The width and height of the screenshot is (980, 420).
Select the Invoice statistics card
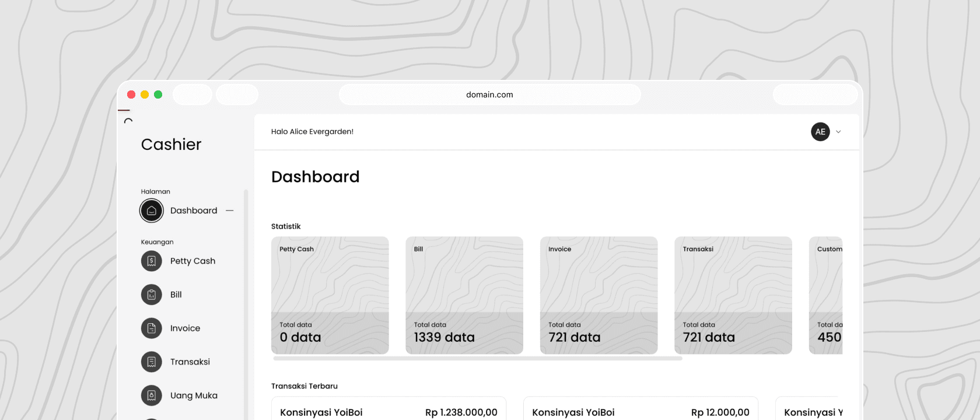tap(599, 295)
